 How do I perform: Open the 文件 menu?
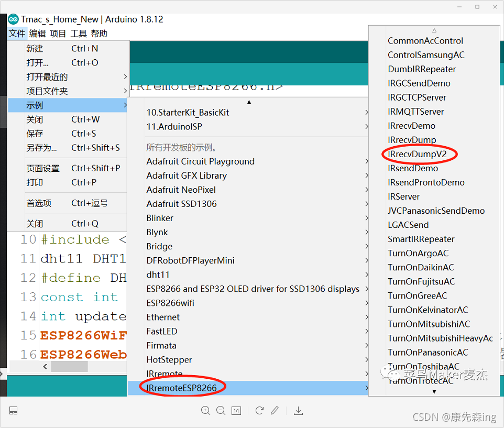(x=17, y=34)
